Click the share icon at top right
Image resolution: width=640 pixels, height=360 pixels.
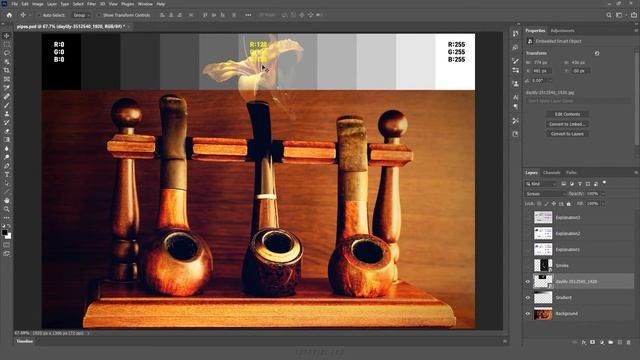tap(634, 15)
